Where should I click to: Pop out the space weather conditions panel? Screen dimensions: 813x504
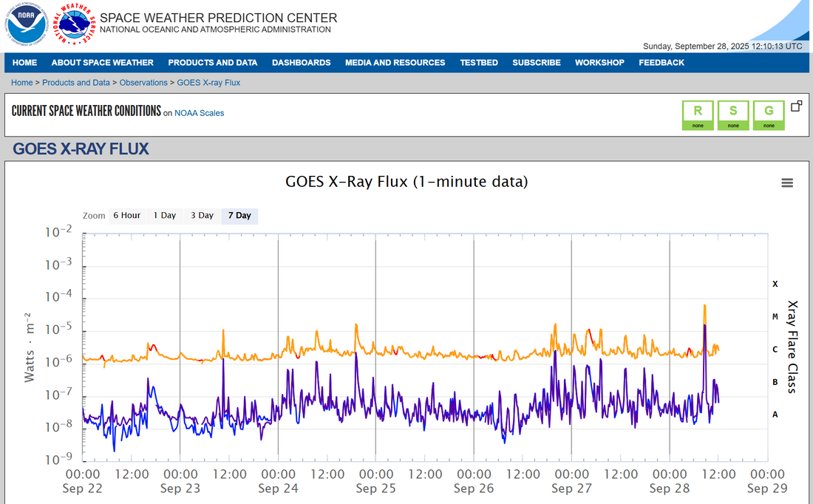point(796,106)
